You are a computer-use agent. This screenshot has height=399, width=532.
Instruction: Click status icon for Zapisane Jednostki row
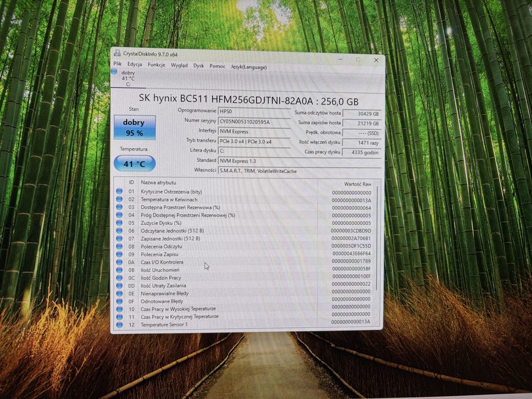[x=119, y=238]
